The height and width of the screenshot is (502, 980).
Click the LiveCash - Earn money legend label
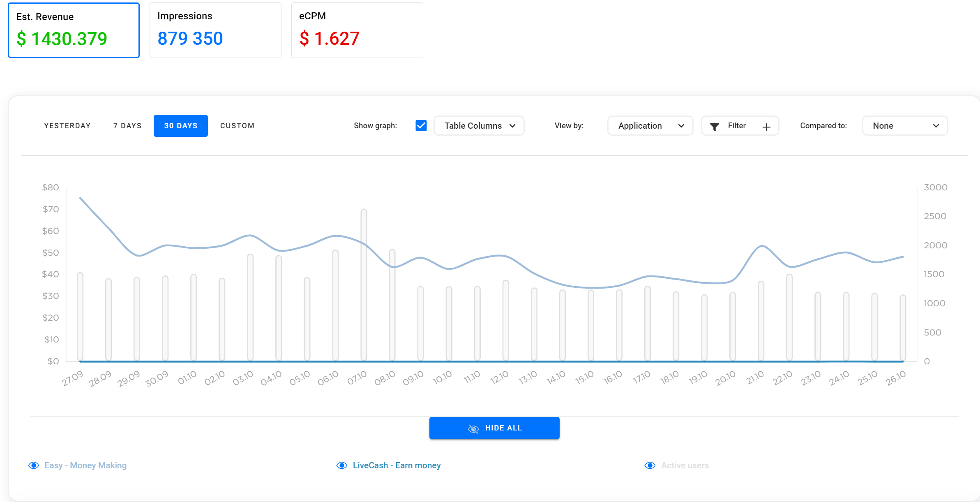397,465
